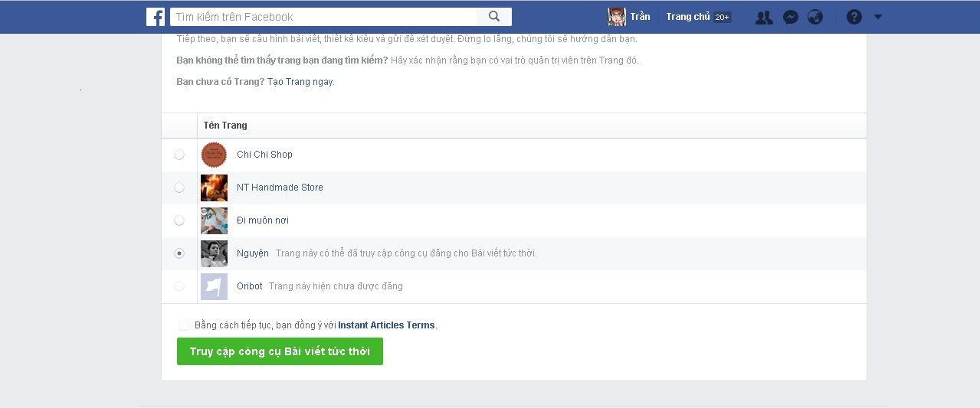This screenshot has width=980, height=408.
Task: Click the Nguyện page thumbnail
Action: (x=214, y=253)
